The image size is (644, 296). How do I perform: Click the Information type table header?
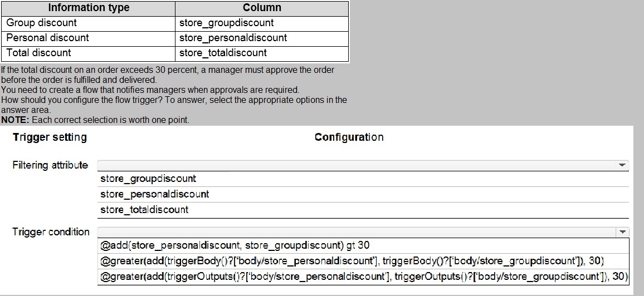tap(89, 8)
